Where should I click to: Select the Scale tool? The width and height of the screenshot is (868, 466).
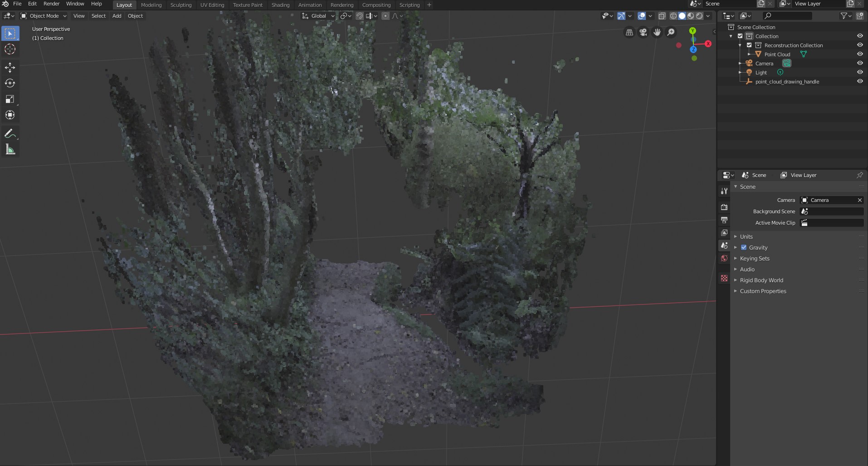click(10, 99)
